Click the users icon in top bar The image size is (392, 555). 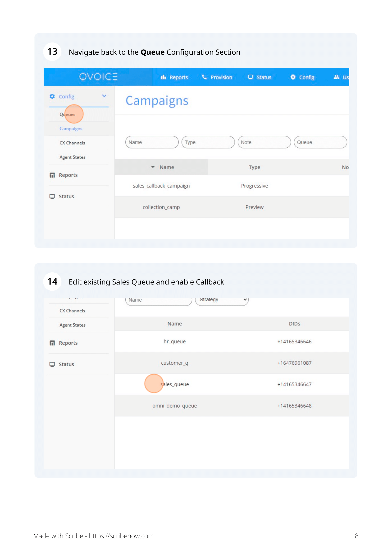(336, 77)
